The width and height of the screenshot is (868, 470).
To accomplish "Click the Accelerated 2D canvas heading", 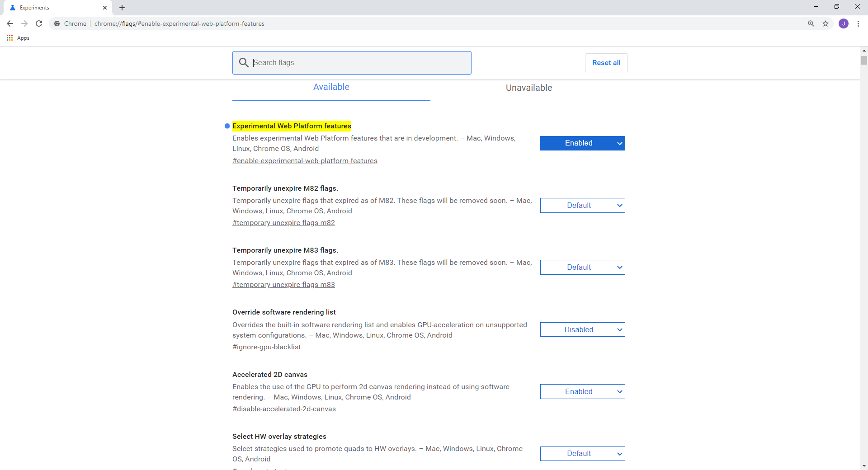I will 270,375.
